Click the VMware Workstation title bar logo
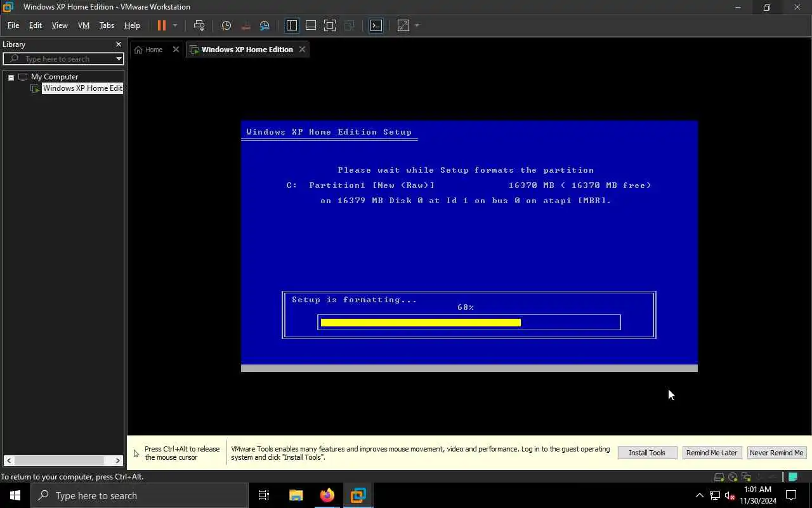This screenshot has width=812, height=508. (x=8, y=7)
